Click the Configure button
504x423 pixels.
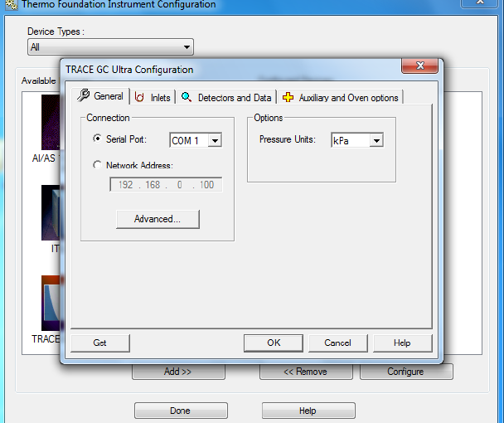point(406,372)
